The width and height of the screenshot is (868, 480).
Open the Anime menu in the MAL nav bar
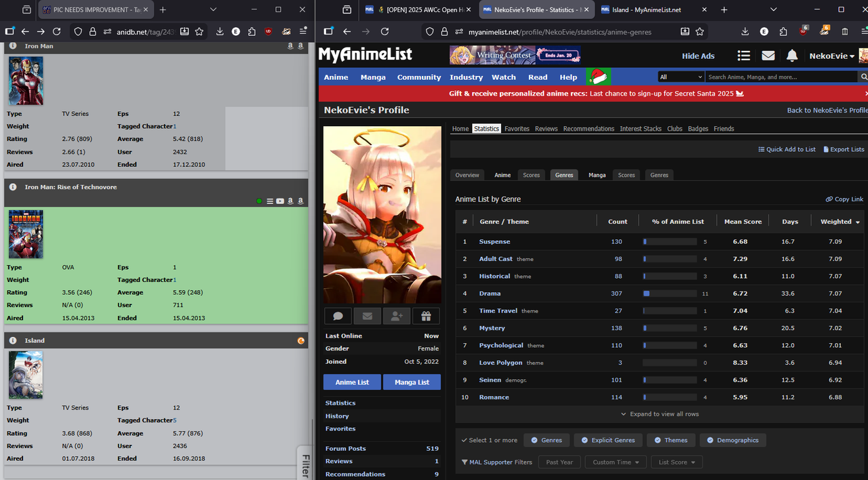(x=336, y=77)
